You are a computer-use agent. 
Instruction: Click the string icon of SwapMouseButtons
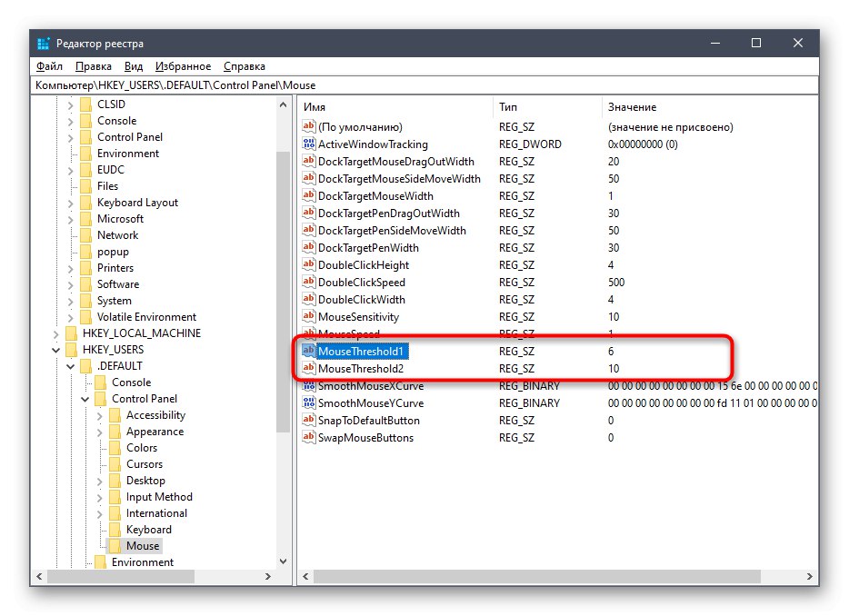point(309,437)
